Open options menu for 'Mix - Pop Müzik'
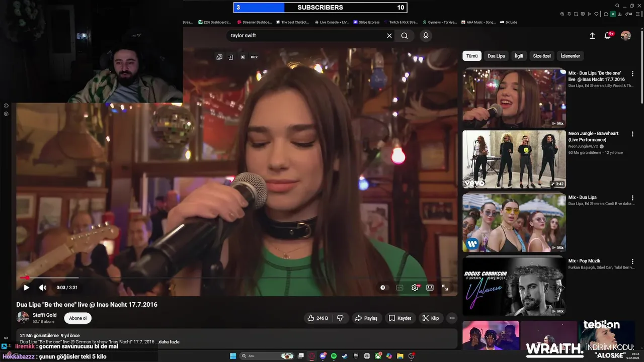This screenshot has width=644, height=362. (632, 261)
